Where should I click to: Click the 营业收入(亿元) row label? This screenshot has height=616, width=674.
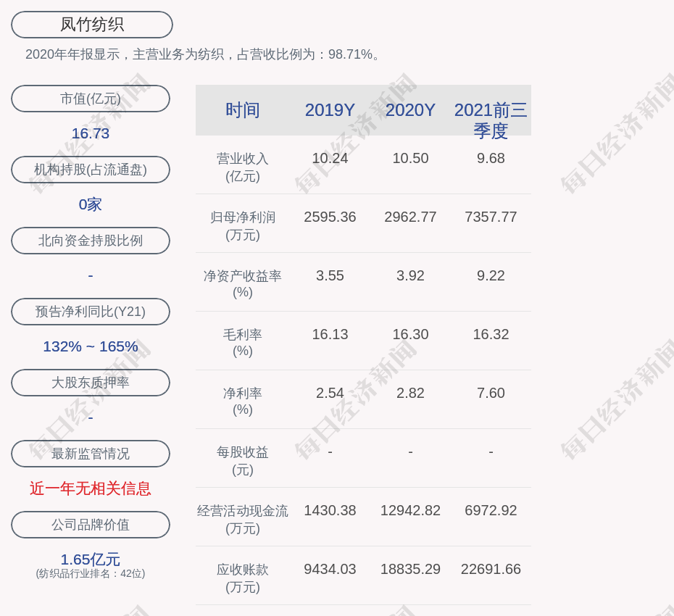pyautogui.click(x=243, y=167)
